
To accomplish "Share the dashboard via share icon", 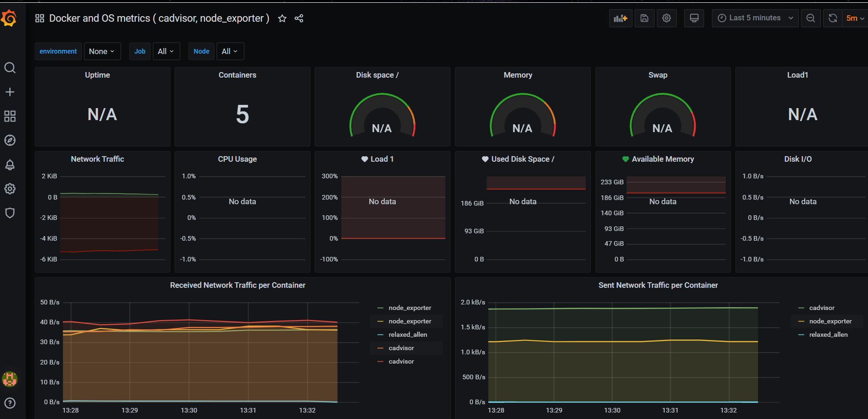I will click(299, 18).
